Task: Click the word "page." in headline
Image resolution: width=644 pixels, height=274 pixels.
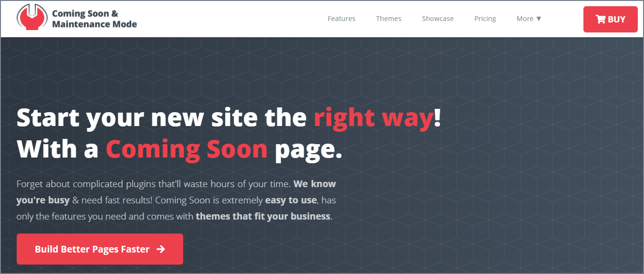Action: pyautogui.click(x=309, y=150)
